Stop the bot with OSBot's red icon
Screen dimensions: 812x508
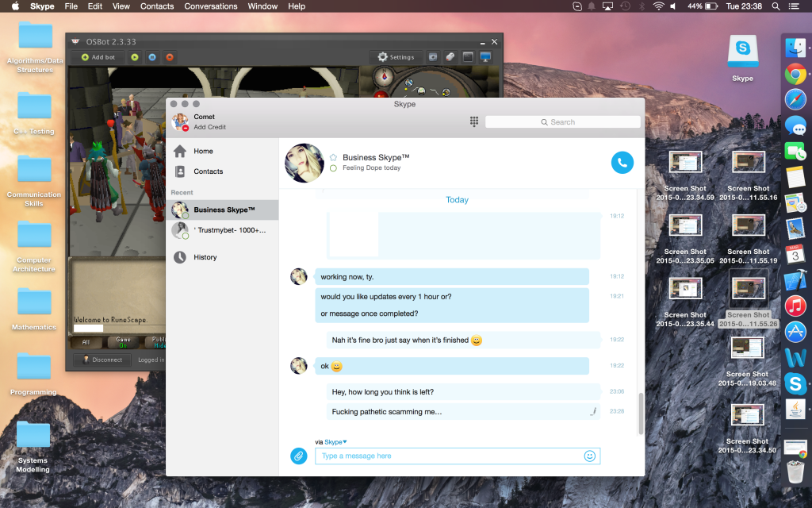click(x=170, y=57)
